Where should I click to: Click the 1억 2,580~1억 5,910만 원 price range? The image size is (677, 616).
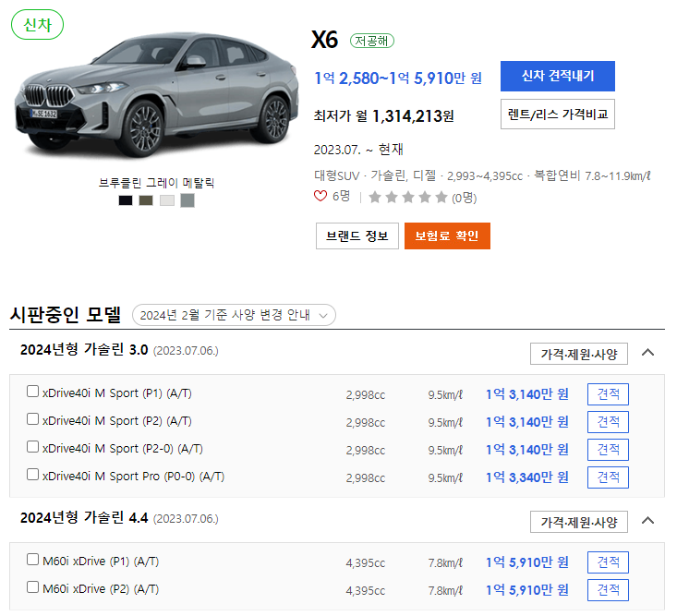pyautogui.click(x=398, y=79)
